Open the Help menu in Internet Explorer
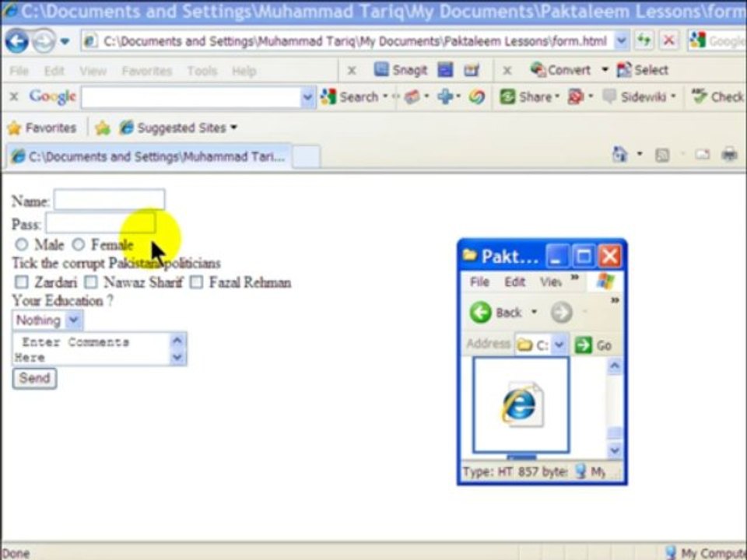 click(244, 72)
